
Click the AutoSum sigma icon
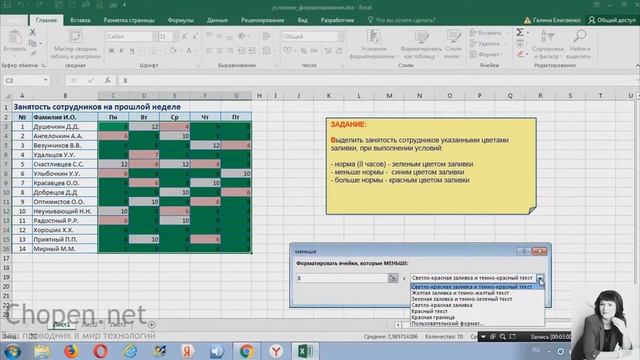point(520,32)
